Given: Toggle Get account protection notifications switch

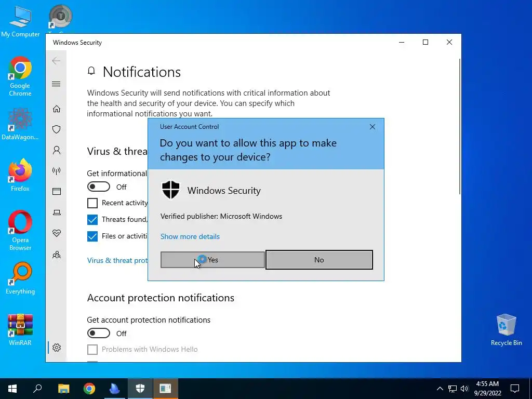Looking at the screenshot, I should [x=99, y=333].
